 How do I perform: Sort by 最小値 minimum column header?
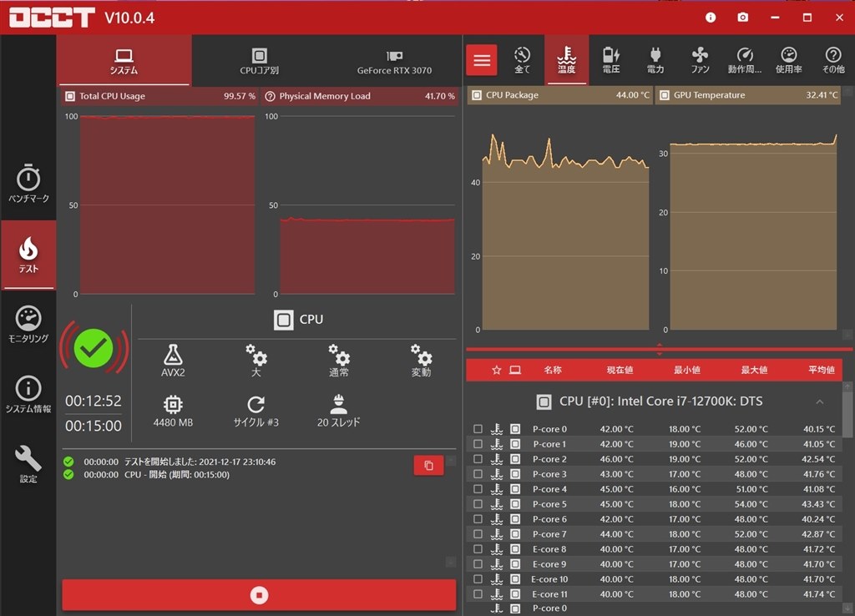[x=687, y=370]
